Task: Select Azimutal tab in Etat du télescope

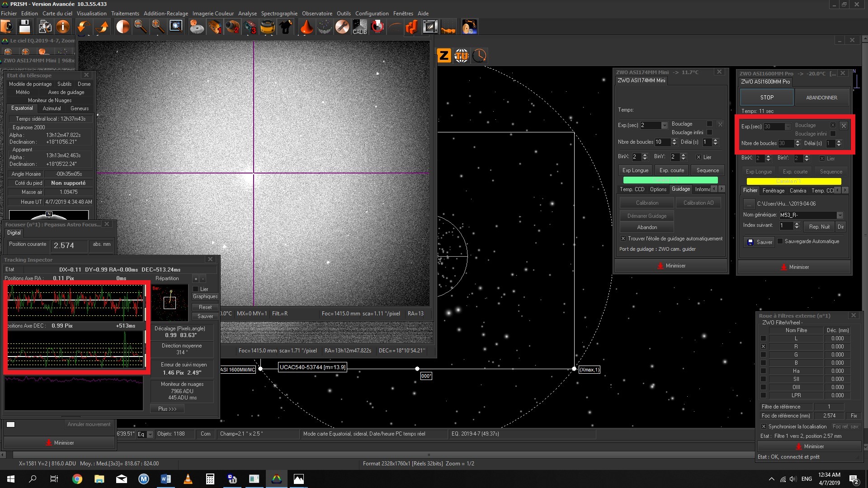Action: pos(52,108)
